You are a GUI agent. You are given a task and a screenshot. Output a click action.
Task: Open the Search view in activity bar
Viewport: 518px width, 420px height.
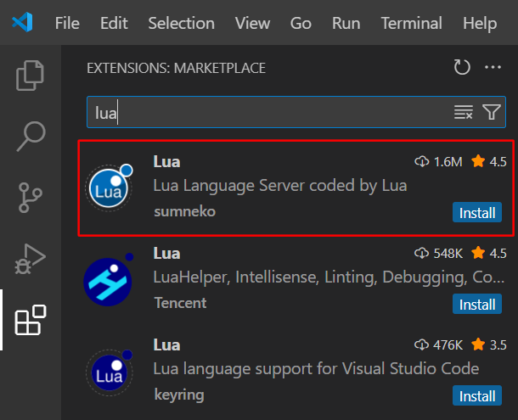(31, 137)
